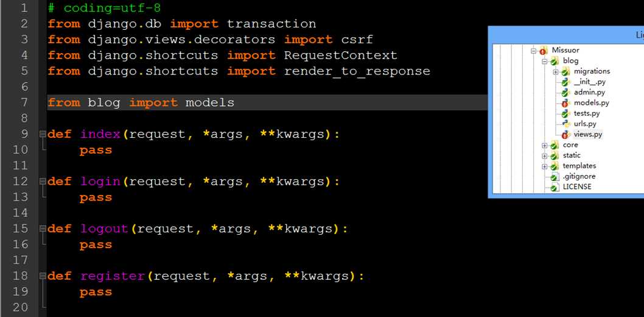Expand the migrations folder node

[555, 71]
